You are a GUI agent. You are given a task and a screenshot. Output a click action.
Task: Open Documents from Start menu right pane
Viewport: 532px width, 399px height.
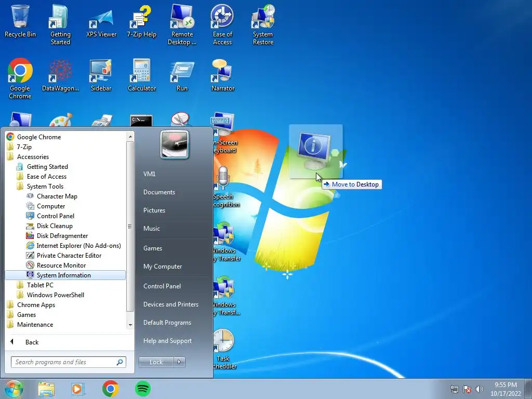(x=159, y=192)
